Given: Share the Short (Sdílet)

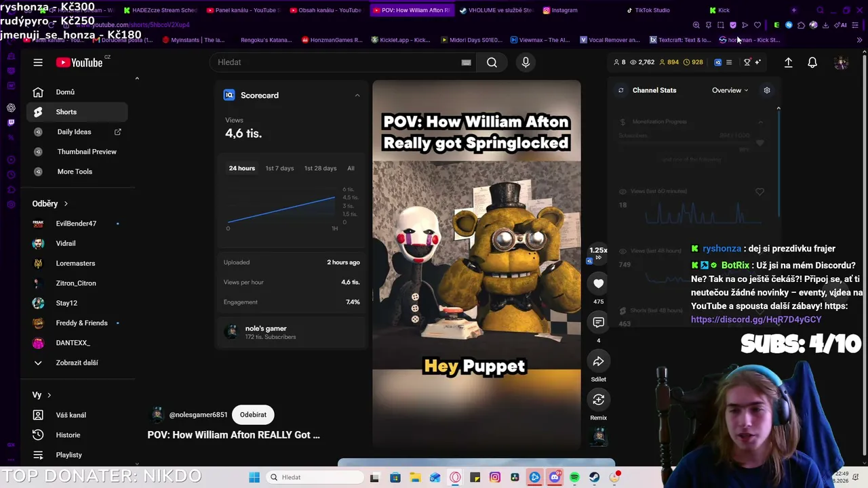Looking at the screenshot, I should coord(598,362).
